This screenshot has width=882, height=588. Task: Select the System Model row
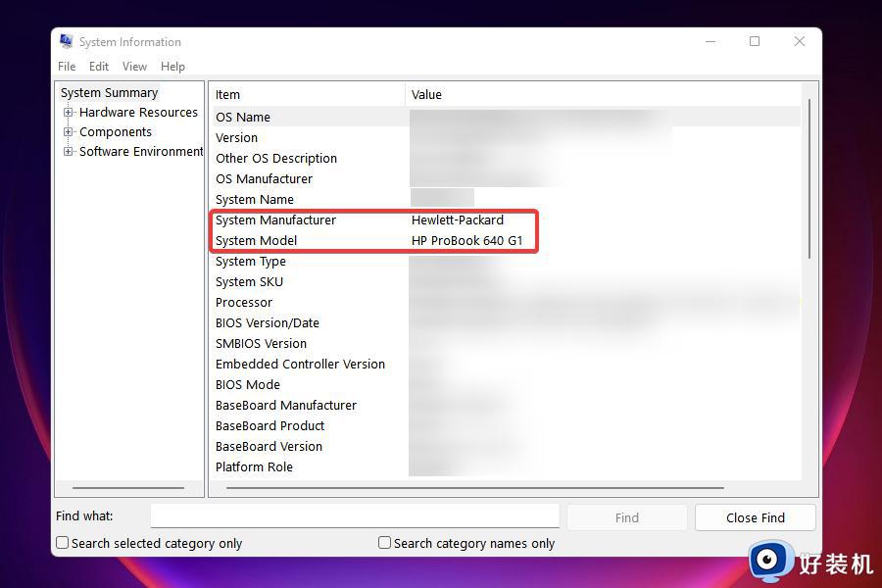point(507,241)
